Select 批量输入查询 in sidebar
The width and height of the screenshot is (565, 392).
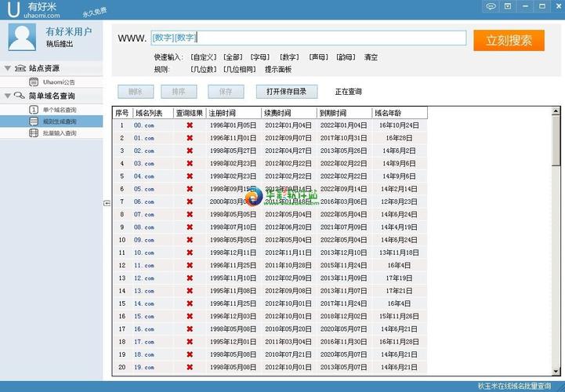60,133
